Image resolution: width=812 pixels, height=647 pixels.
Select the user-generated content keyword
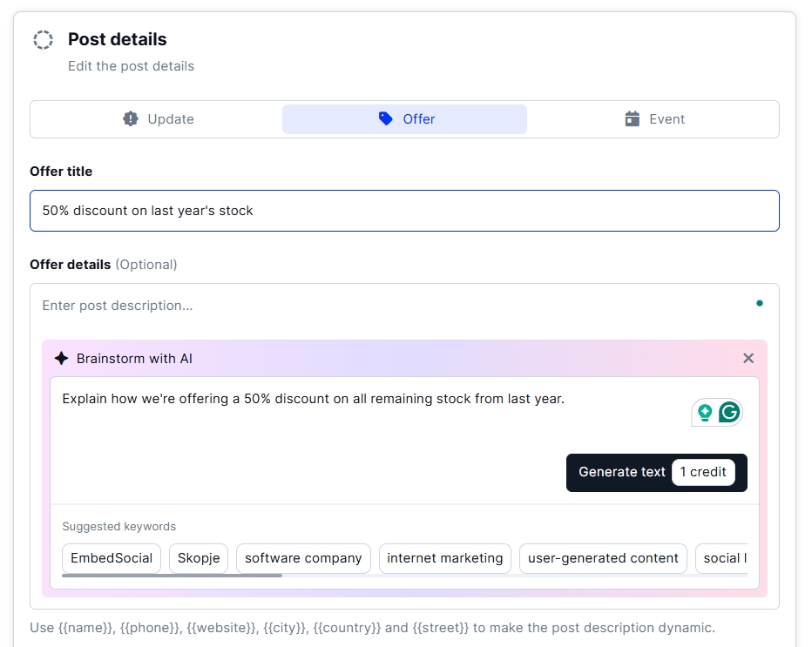tap(602, 558)
